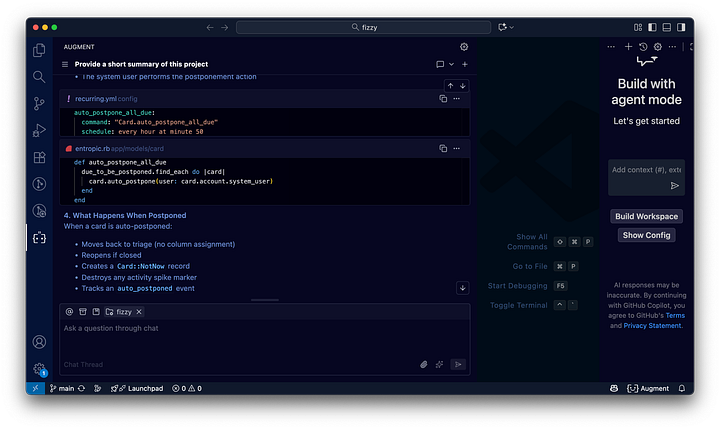Image resolution: width=720 pixels, height=429 pixels.
Task: Expand the Copilot dropdown chevron in title bar
Action: (512, 28)
